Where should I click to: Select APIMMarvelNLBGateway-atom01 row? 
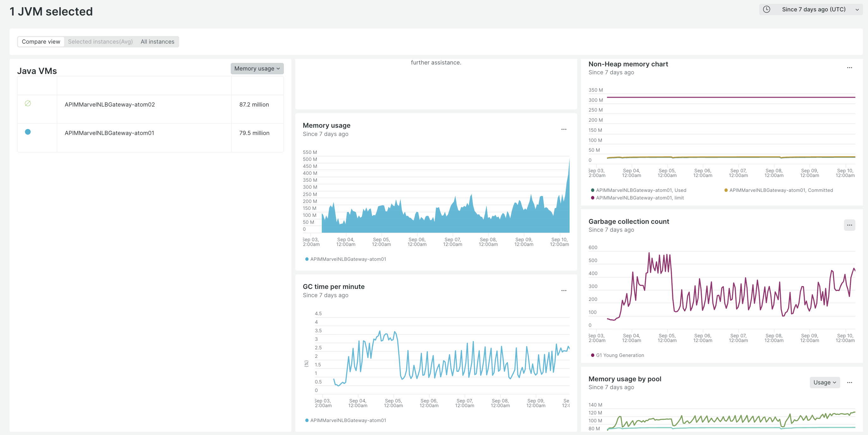click(109, 133)
